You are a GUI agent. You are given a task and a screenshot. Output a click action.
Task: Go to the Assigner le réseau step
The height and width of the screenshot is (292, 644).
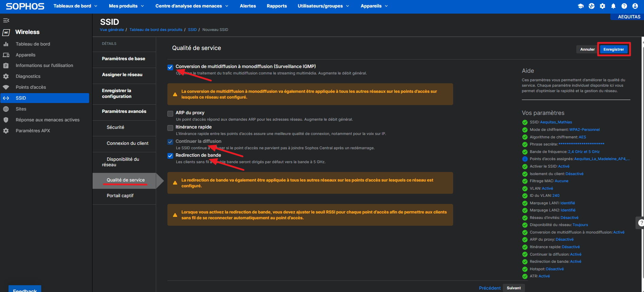click(x=124, y=75)
